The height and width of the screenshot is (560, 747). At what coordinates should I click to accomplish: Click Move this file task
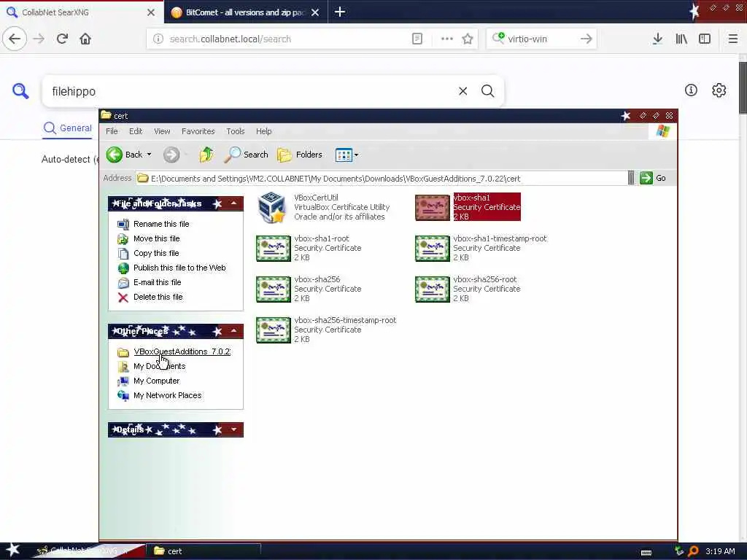coord(157,238)
